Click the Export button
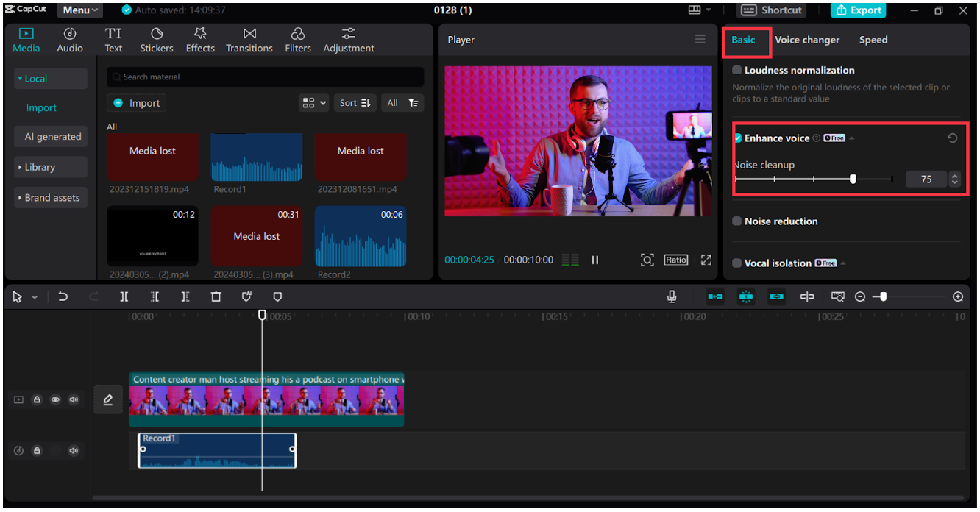Image resolution: width=980 pixels, height=512 pixels. click(858, 10)
